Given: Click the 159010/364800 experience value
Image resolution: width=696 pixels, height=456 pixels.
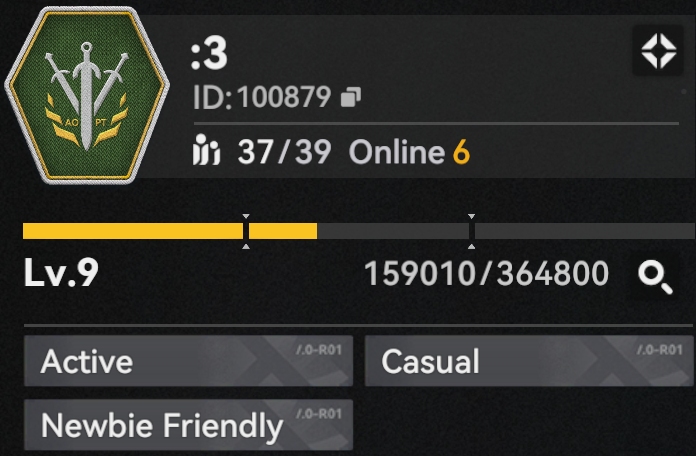Looking at the screenshot, I should tap(486, 273).
